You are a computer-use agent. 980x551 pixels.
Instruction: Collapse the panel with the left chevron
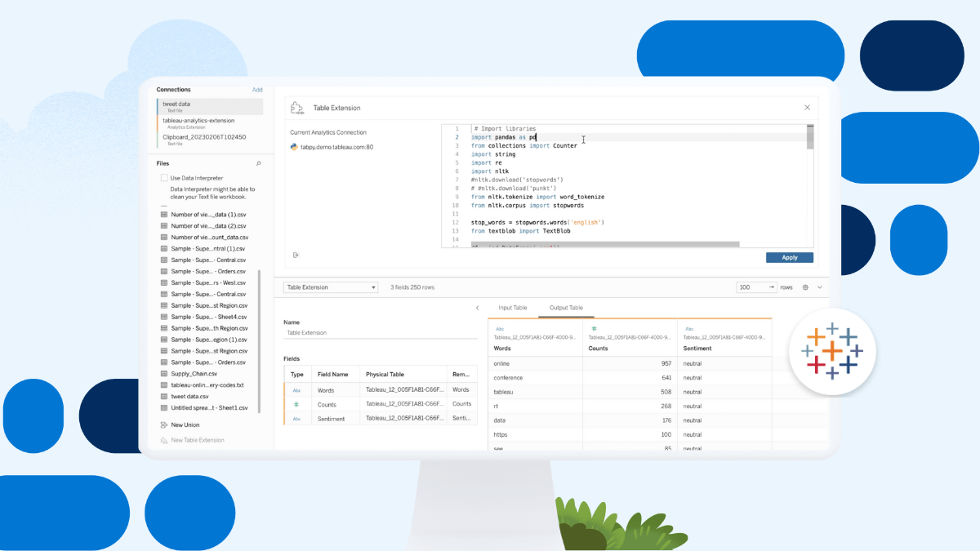[x=477, y=308]
